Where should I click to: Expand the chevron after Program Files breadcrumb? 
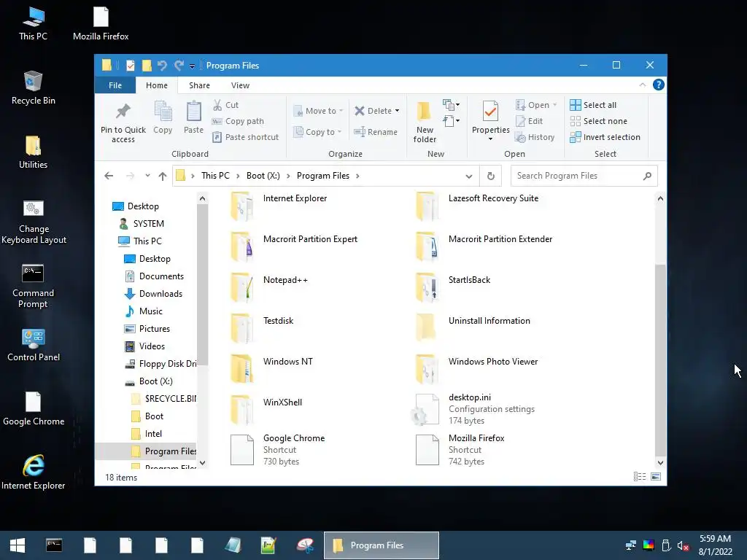(357, 176)
